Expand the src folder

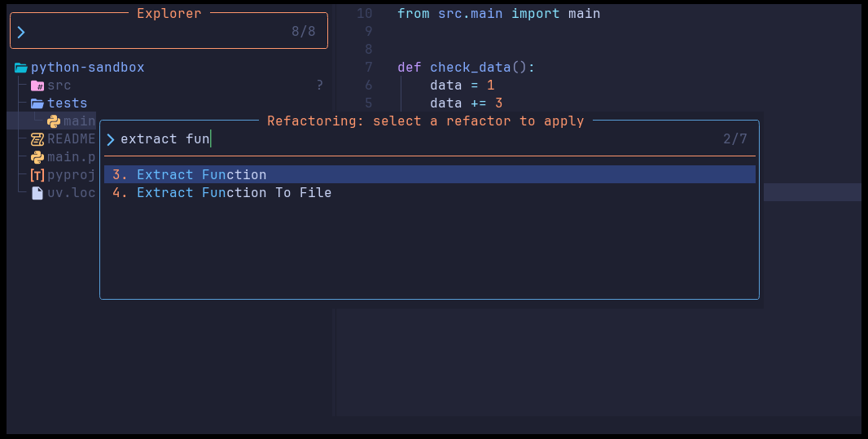tap(59, 86)
